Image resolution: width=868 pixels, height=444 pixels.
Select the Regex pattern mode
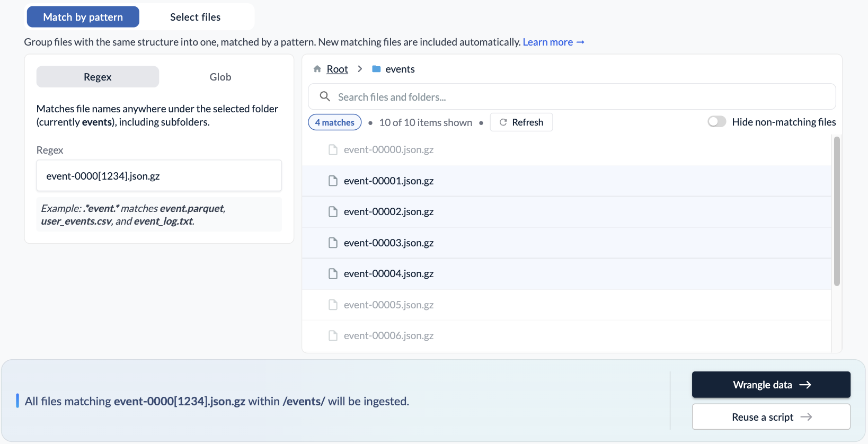tap(98, 77)
